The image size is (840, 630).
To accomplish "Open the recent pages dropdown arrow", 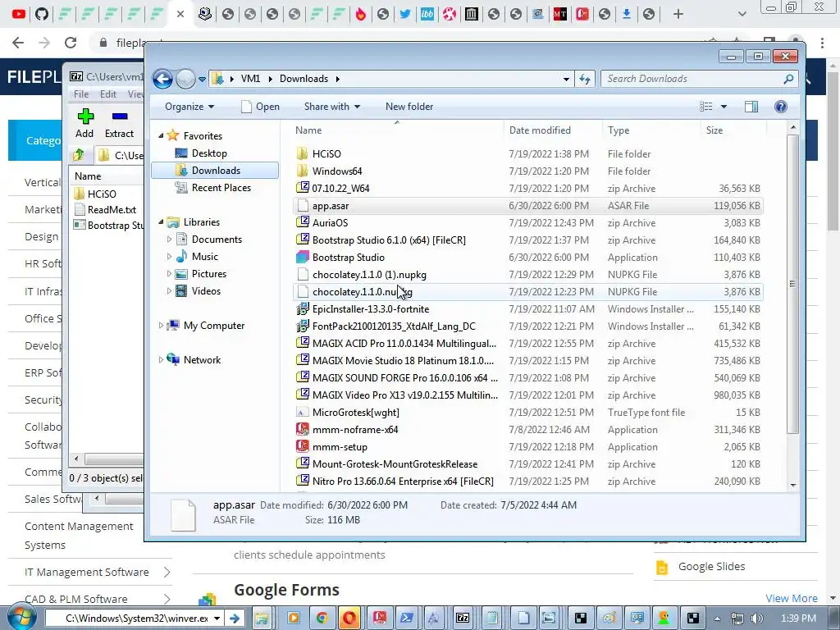I will click(202, 80).
